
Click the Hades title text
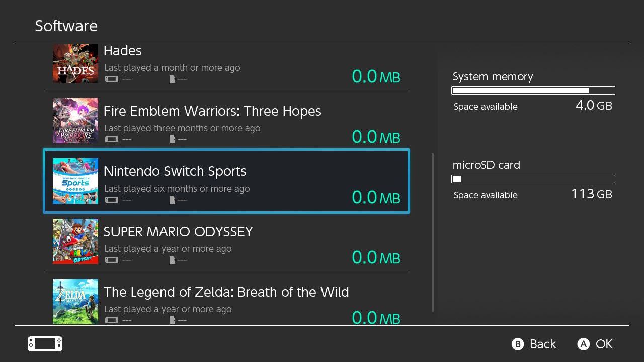click(x=122, y=51)
